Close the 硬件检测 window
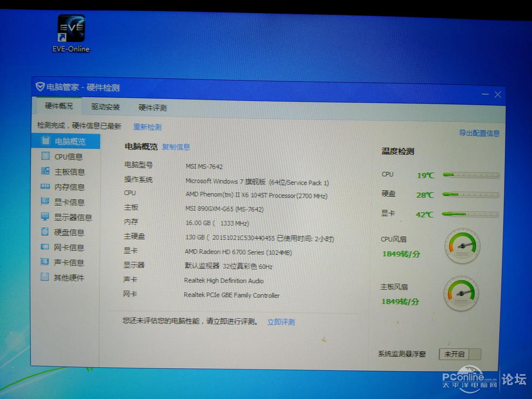 click(498, 94)
